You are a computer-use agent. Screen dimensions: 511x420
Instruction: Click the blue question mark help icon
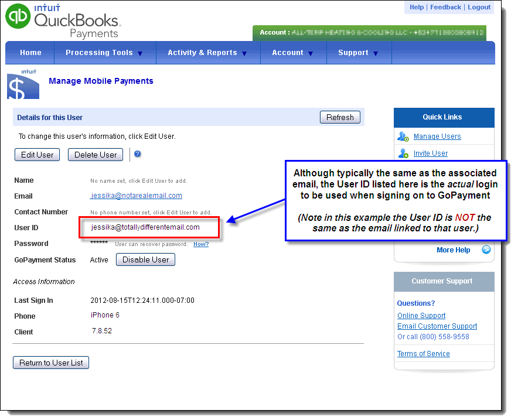click(138, 154)
